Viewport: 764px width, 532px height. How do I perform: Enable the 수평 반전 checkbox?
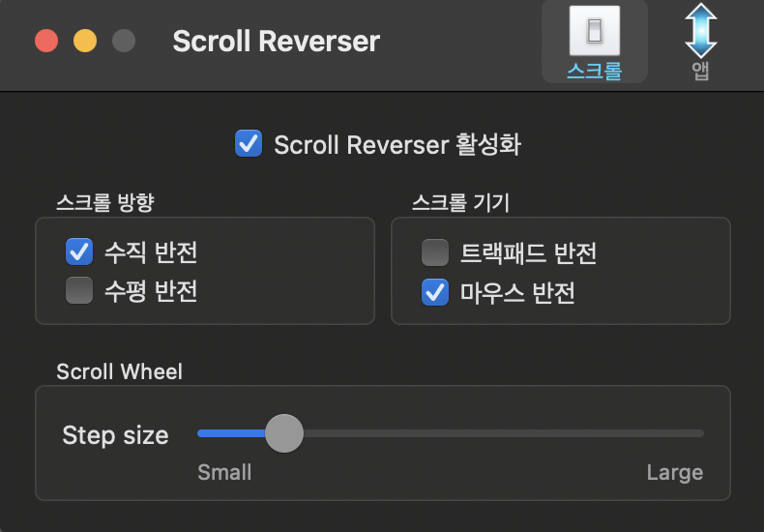click(x=79, y=290)
